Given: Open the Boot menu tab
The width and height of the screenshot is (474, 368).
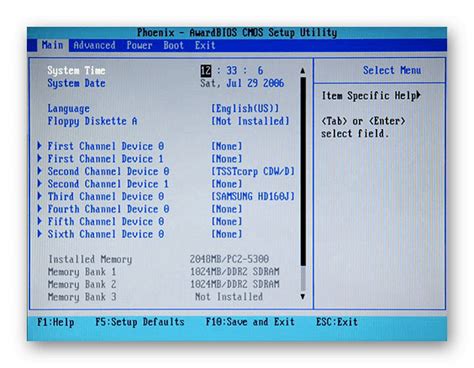Looking at the screenshot, I should click(x=173, y=45).
